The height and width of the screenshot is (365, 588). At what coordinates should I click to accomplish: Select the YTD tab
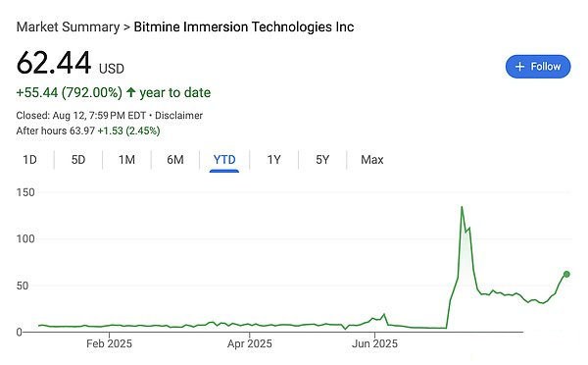pyautogui.click(x=224, y=160)
